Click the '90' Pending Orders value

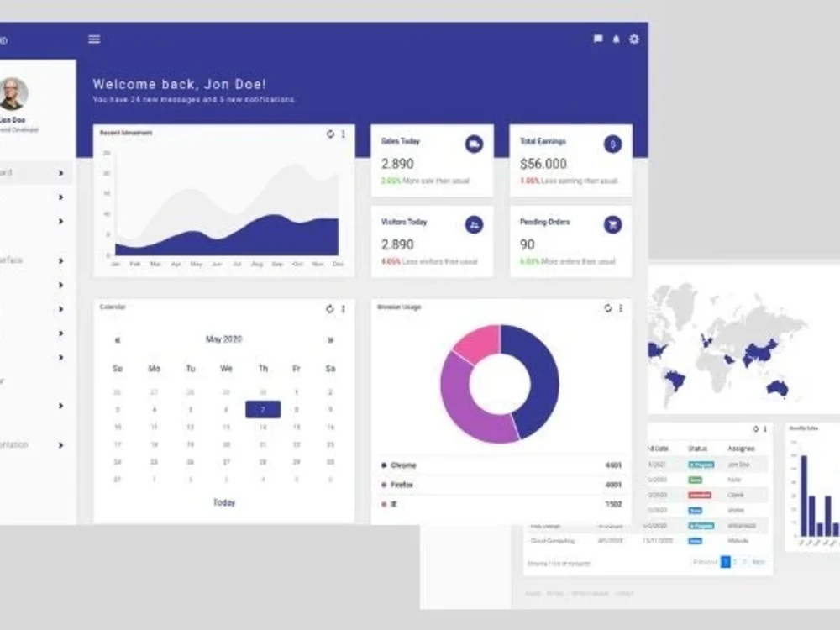tap(528, 244)
